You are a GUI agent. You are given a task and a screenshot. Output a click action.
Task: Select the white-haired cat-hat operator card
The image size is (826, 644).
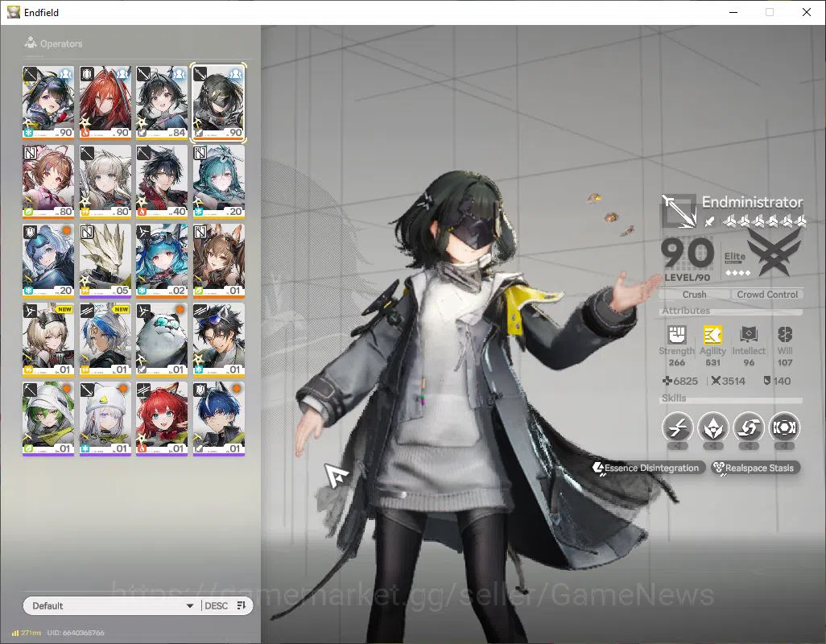(105, 418)
